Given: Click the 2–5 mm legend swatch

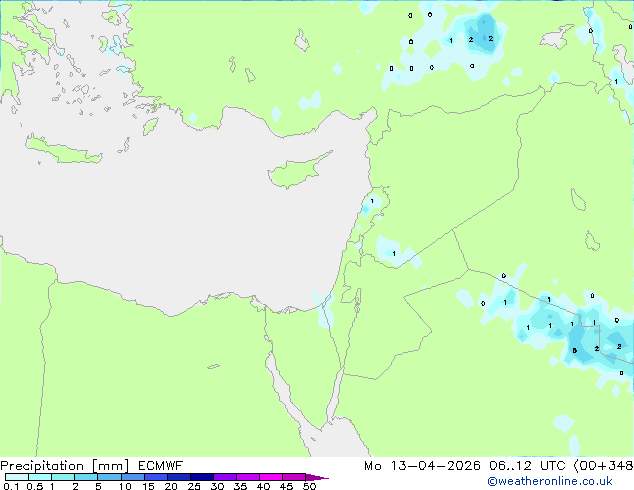Looking at the screenshot, I should (86, 477).
